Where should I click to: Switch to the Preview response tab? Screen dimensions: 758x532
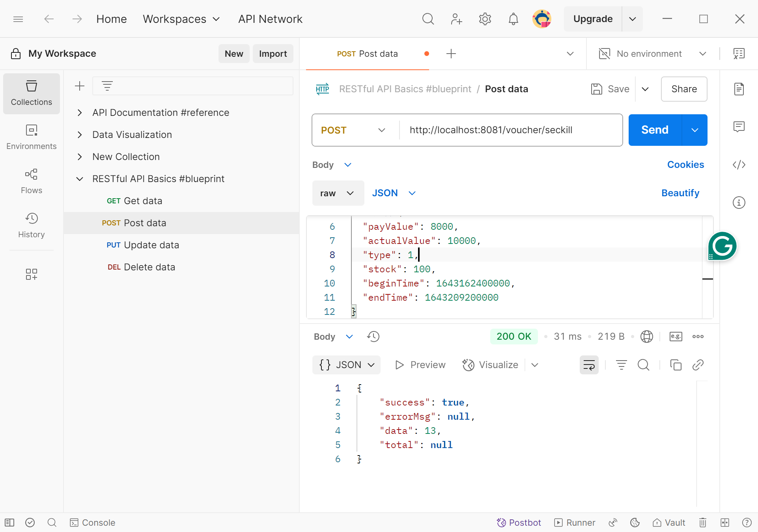tap(420, 365)
